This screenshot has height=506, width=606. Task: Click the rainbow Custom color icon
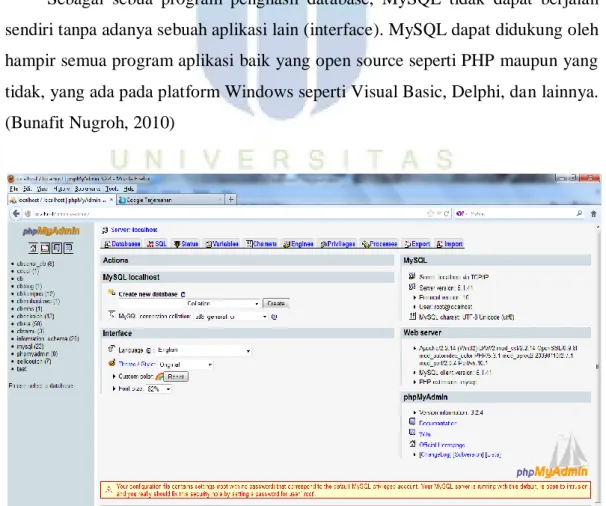coord(159,376)
